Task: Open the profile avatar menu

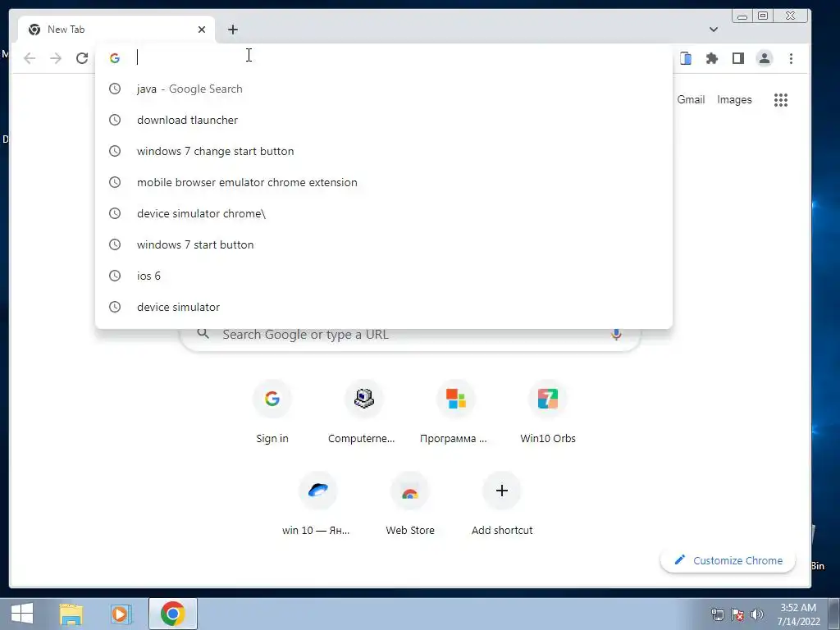Action: click(765, 58)
